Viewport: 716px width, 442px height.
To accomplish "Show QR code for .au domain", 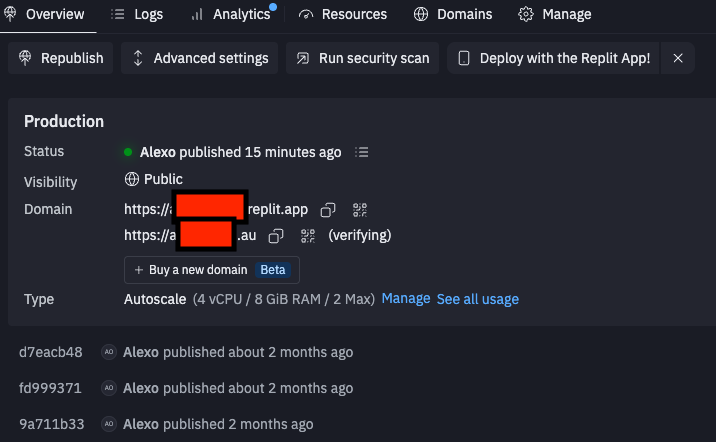I will 308,236.
